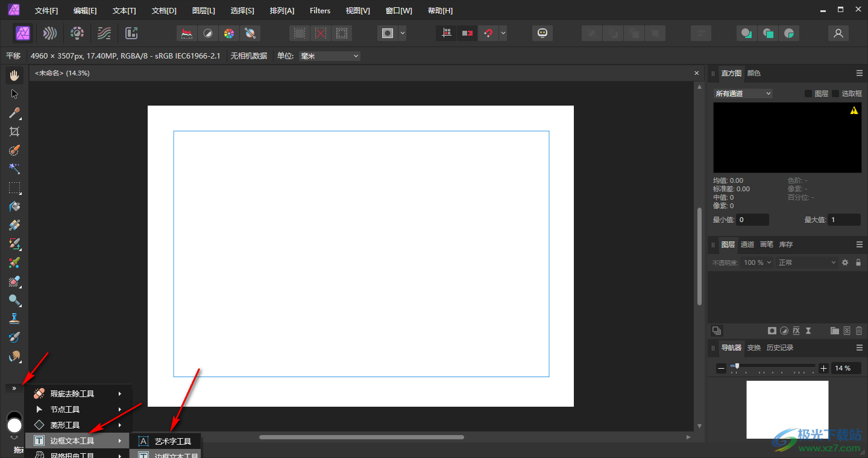Click the navigator zoom slider
The image size is (868, 458).
click(737, 366)
